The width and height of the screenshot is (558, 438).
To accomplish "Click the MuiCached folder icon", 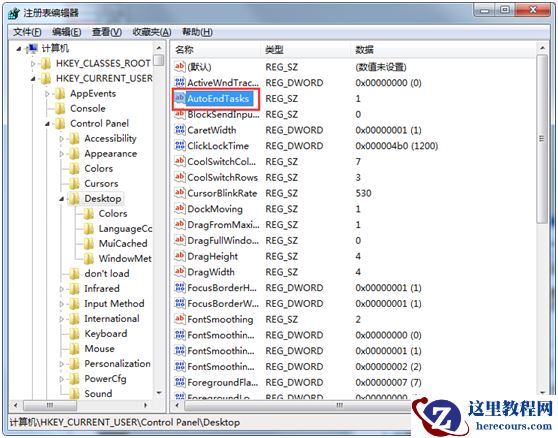I will click(88, 244).
